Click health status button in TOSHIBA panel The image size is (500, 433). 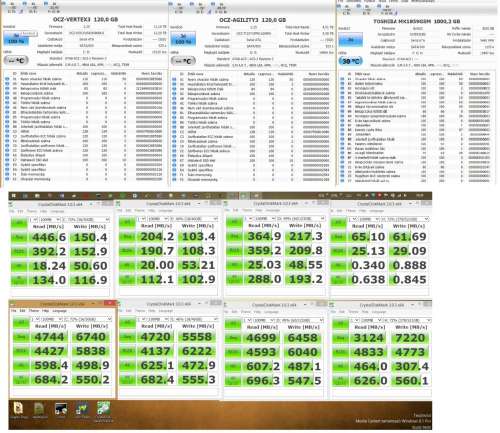351,40
